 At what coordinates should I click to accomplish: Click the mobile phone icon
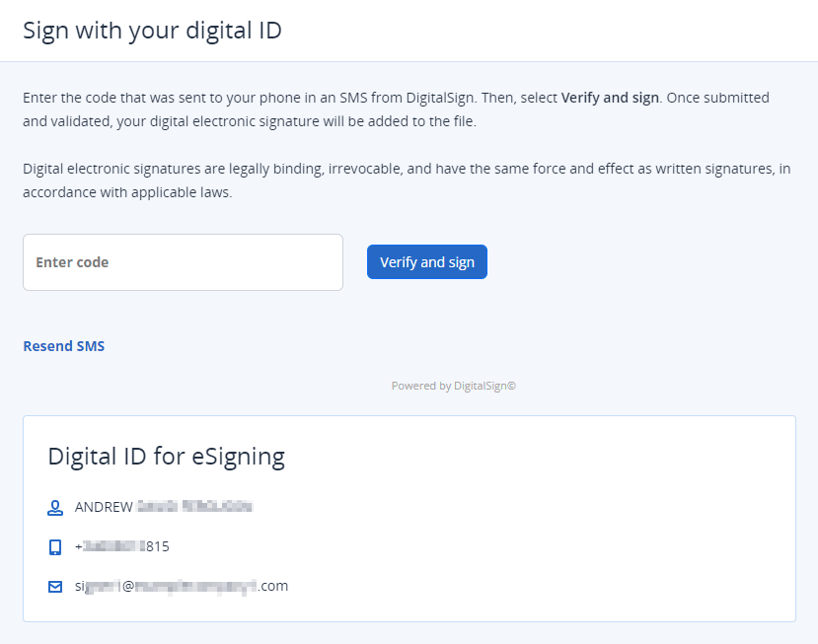tap(55, 546)
